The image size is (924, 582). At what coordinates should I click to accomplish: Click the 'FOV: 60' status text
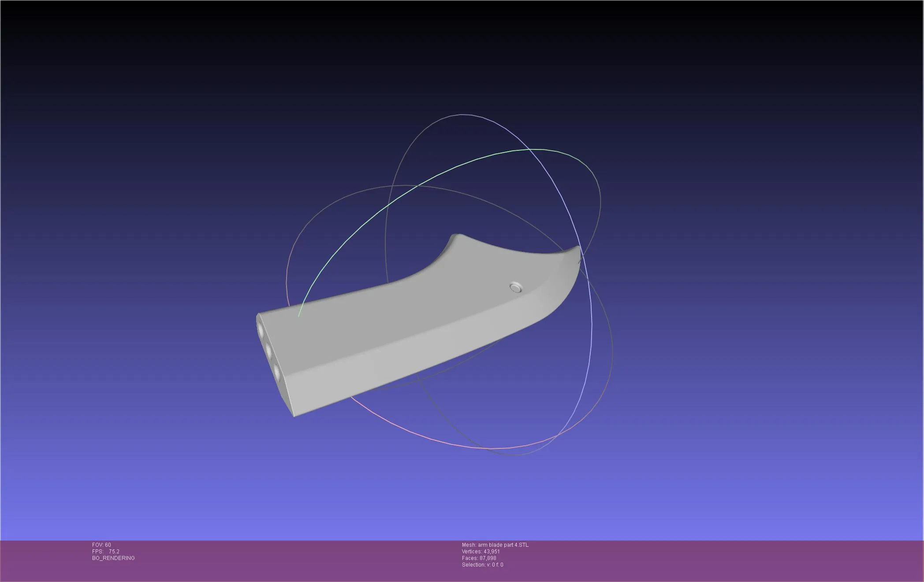(x=101, y=545)
